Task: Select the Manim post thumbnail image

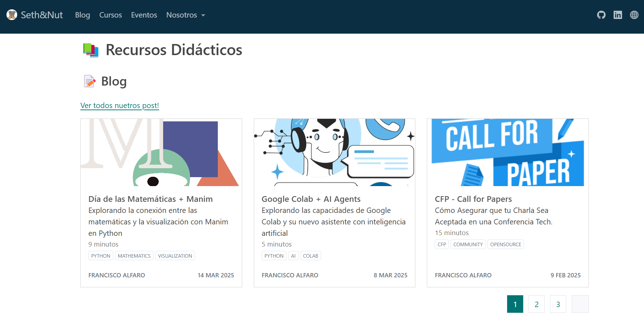Action: pos(161,152)
